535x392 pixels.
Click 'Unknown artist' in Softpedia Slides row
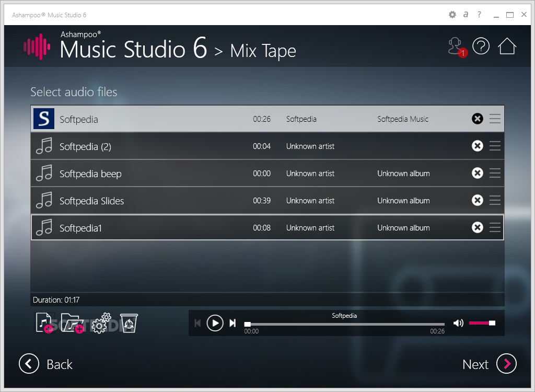pyautogui.click(x=310, y=200)
